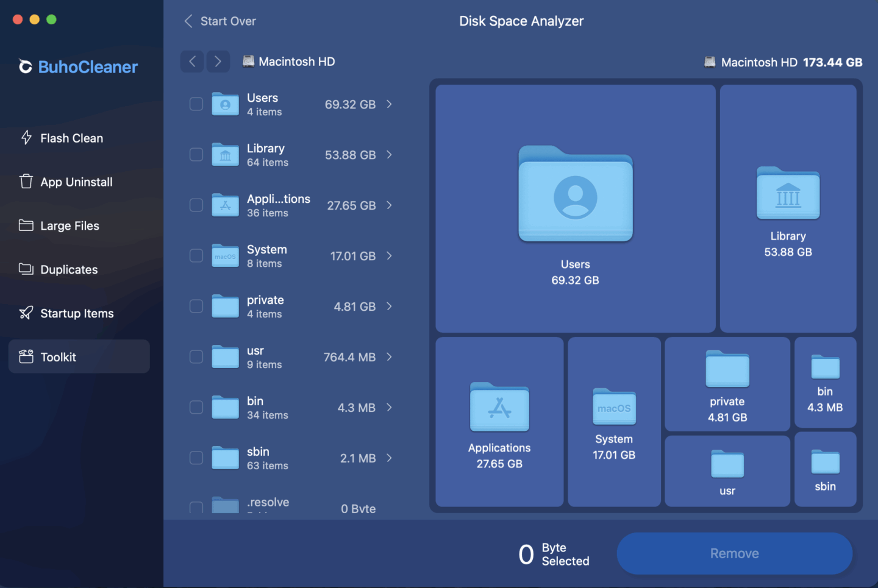Select Flash Clean in the sidebar

71,138
